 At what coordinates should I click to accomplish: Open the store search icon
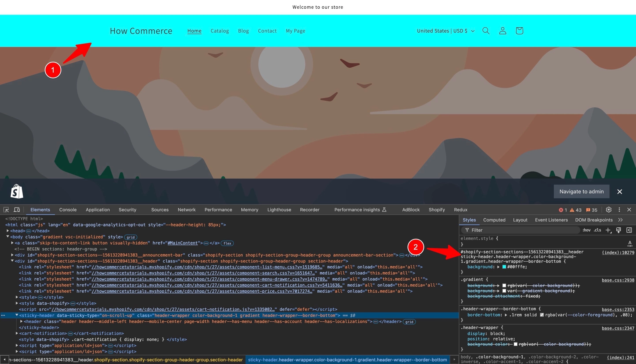pos(486,31)
